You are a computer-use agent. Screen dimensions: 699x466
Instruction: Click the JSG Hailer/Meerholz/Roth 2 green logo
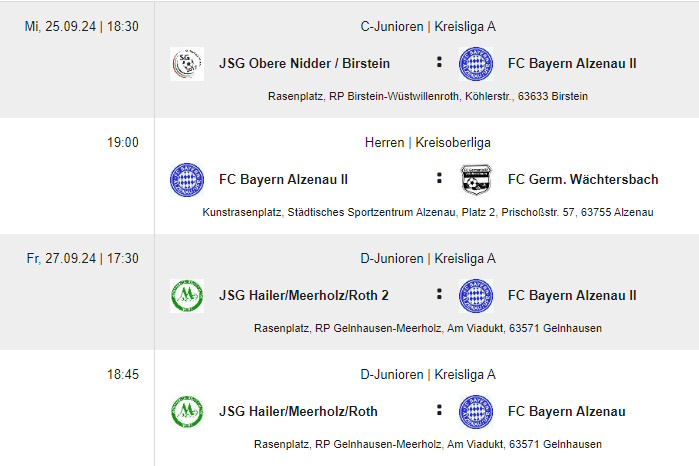pos(187,296)
